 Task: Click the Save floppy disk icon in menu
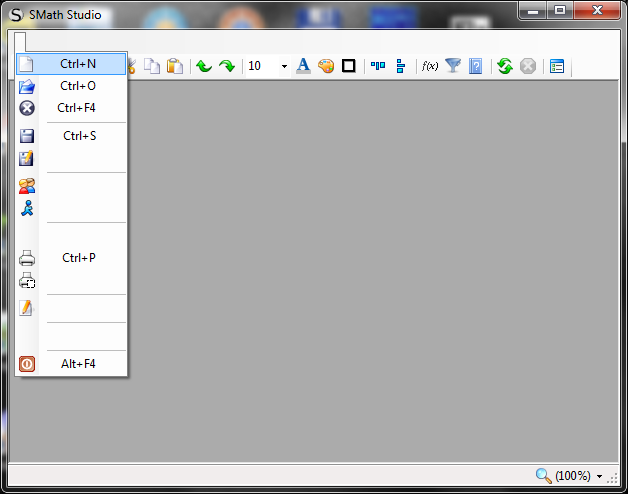(27, 136)
